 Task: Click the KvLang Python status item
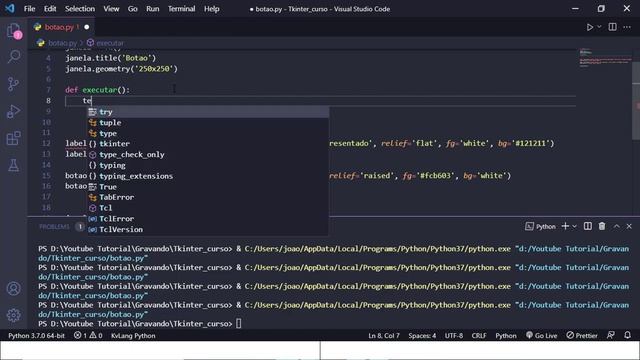[x=133, y=336]
